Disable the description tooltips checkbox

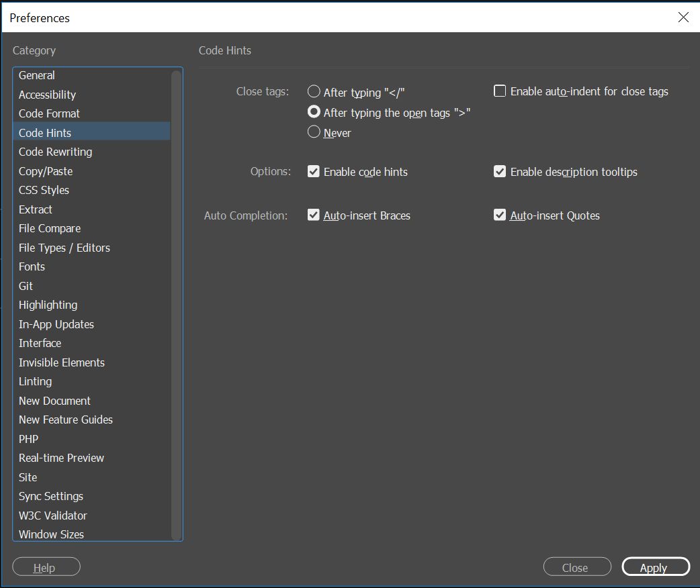[500, 172]
